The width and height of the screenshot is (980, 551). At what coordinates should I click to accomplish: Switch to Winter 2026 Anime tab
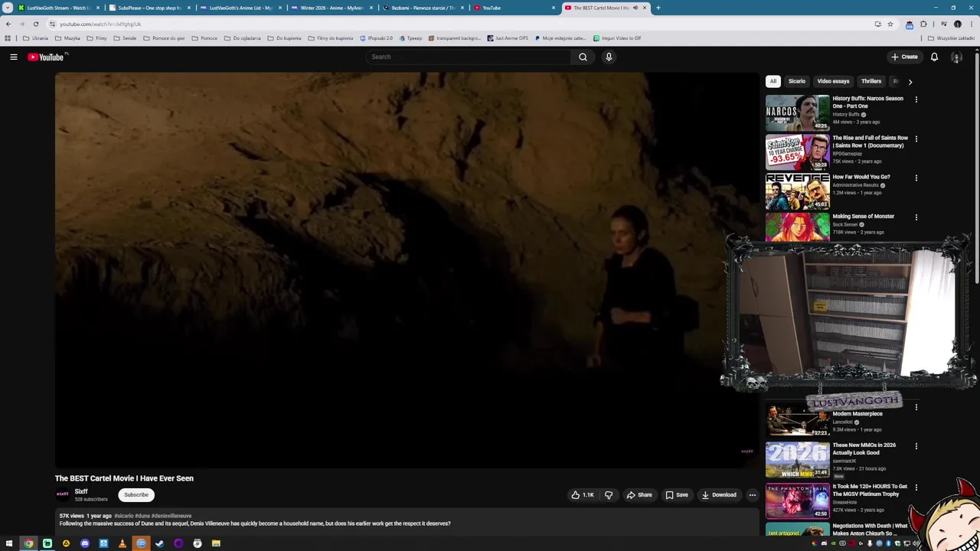click(x=332, y=8)
